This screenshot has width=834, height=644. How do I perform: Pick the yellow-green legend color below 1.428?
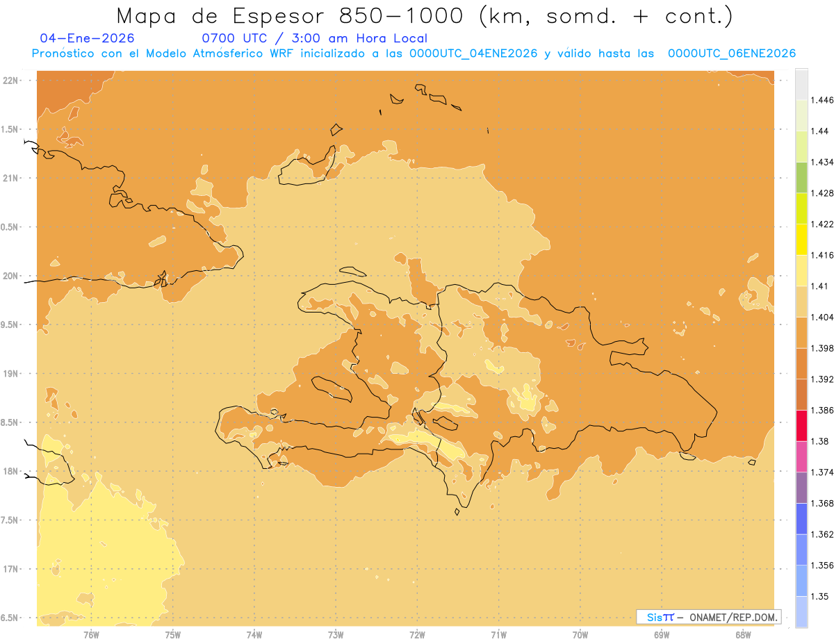801,208
